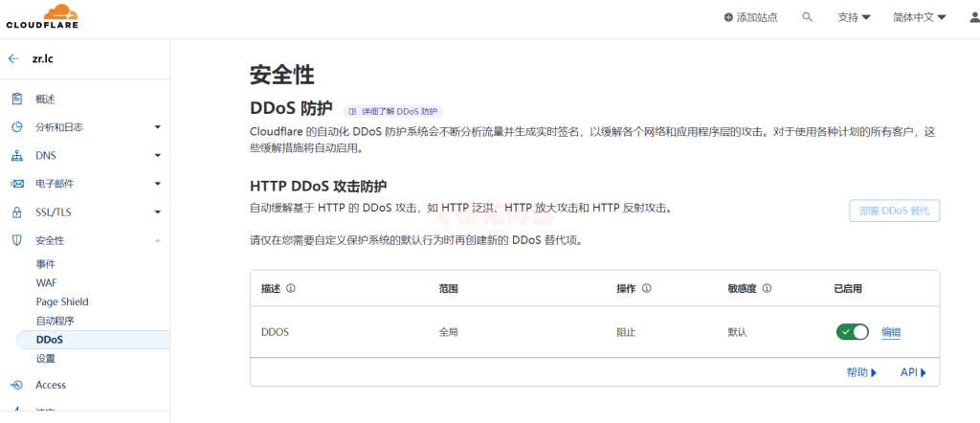This screenshot has height=423, width=980.
Task: Click the HTTP DDoS 攻击防护 heading
Action: [x=318, y=187]
